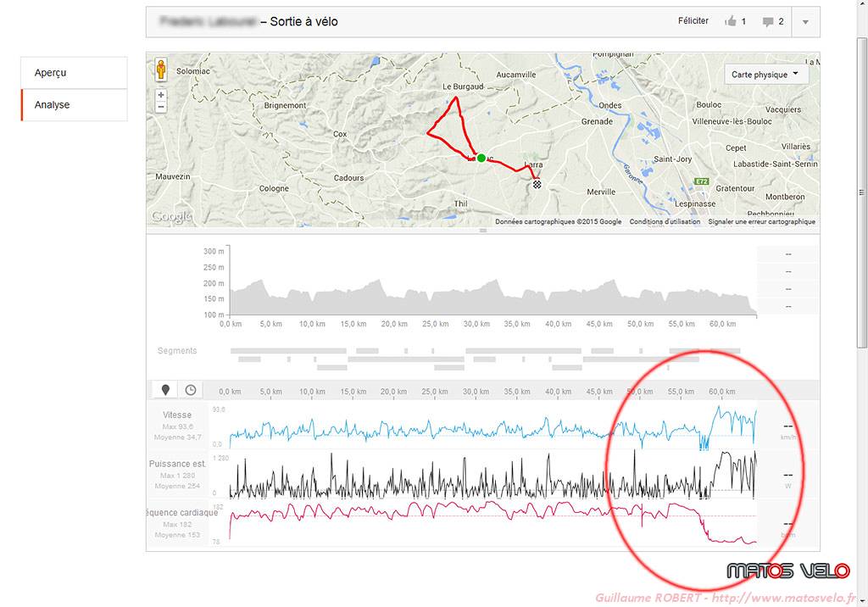The height and width of the screenshot is (607, 868).
Task: Click the Grenade town label on map
Action: [597, 121]
